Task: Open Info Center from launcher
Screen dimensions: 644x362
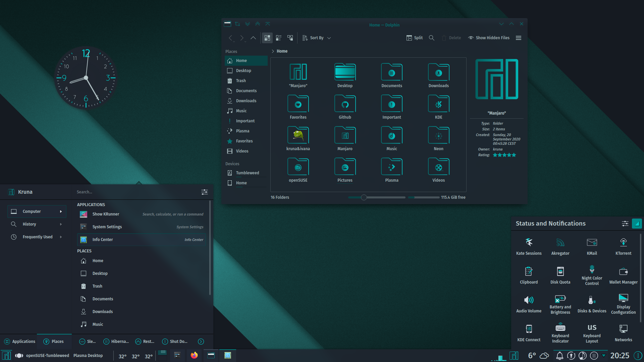Action: pos(142,240)
